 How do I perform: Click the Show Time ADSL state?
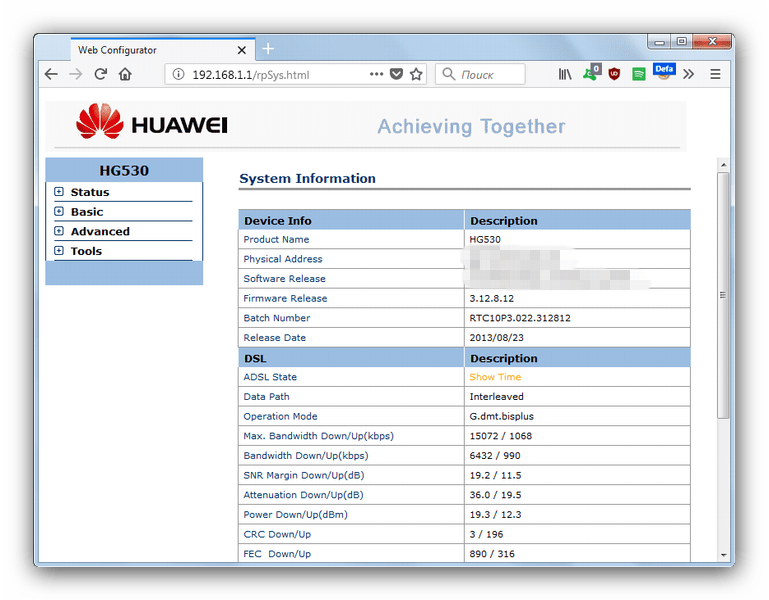click(495, 377)
